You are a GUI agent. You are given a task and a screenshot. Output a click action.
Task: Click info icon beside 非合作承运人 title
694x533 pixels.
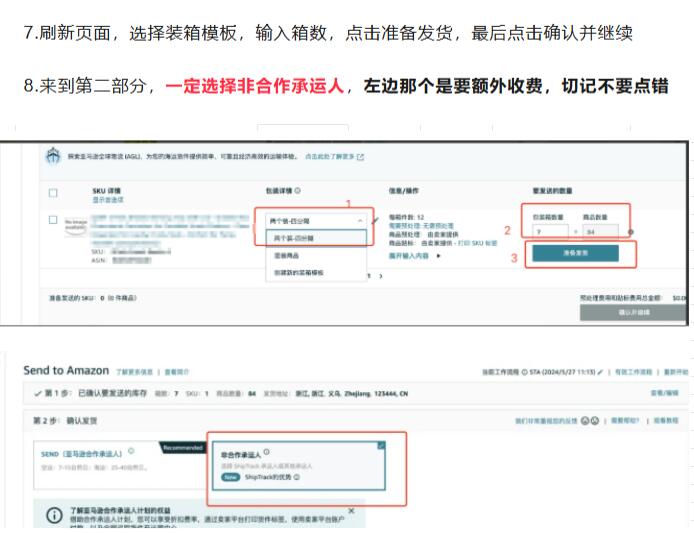coord(266,452)
